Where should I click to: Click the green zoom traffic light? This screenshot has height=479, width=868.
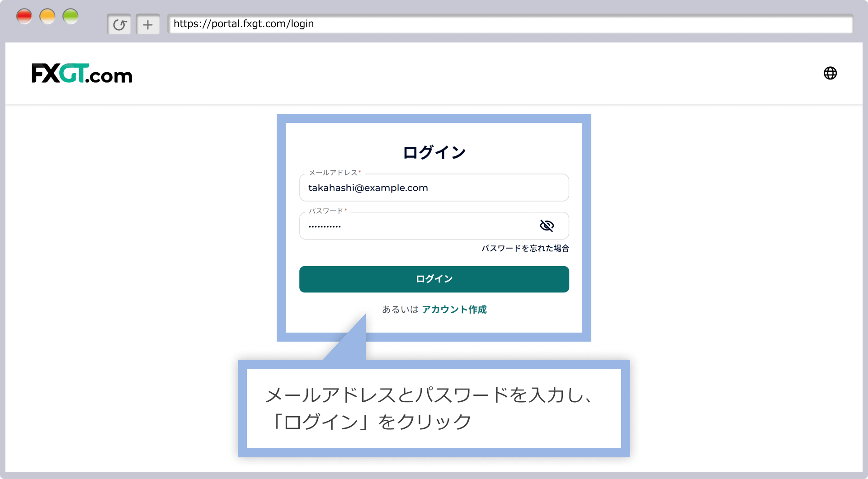(x=71, y=16)
